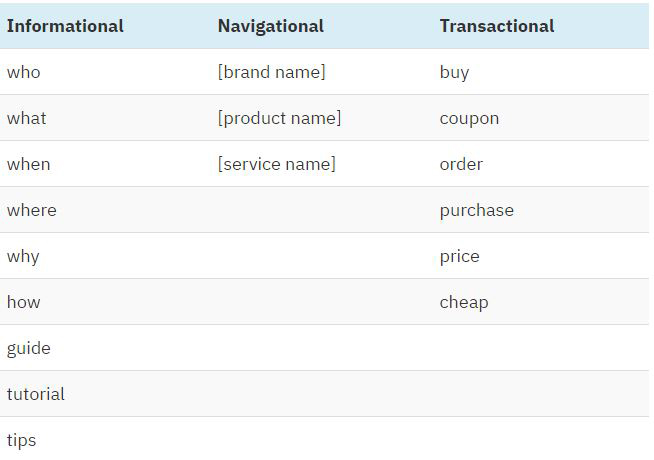
Task: Click the 'purchase' keyword cell
Action: pos(476,210)
